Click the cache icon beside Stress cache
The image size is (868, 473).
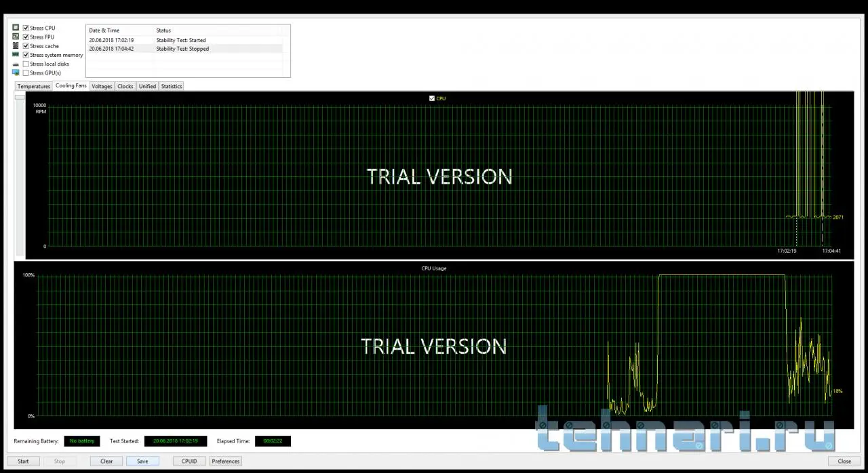click(16, 45)
